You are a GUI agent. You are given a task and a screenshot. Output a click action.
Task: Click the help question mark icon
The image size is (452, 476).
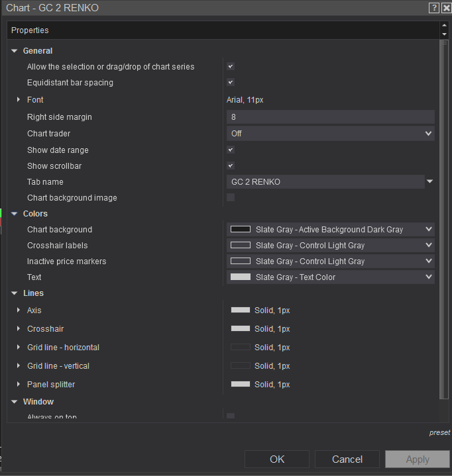(434, 8)
